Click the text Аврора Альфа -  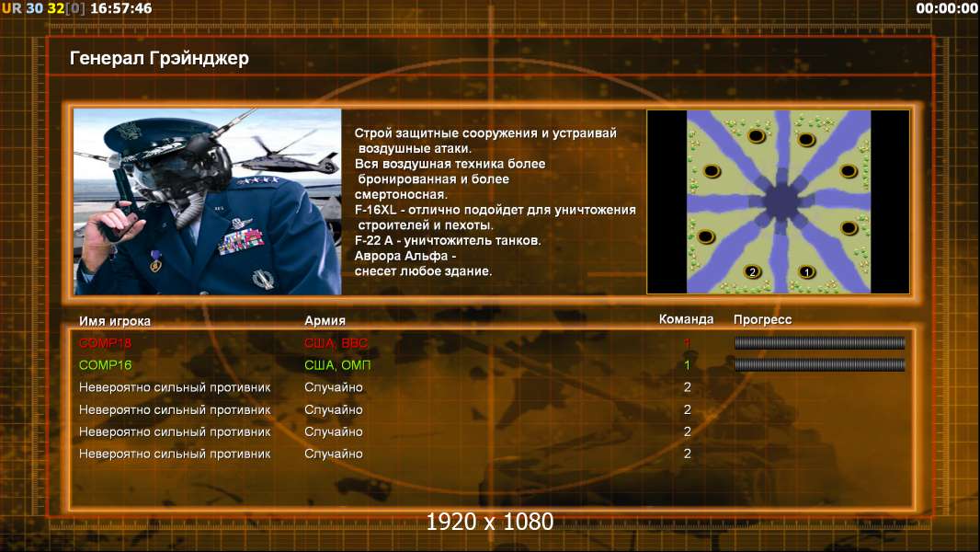point(405,257)
